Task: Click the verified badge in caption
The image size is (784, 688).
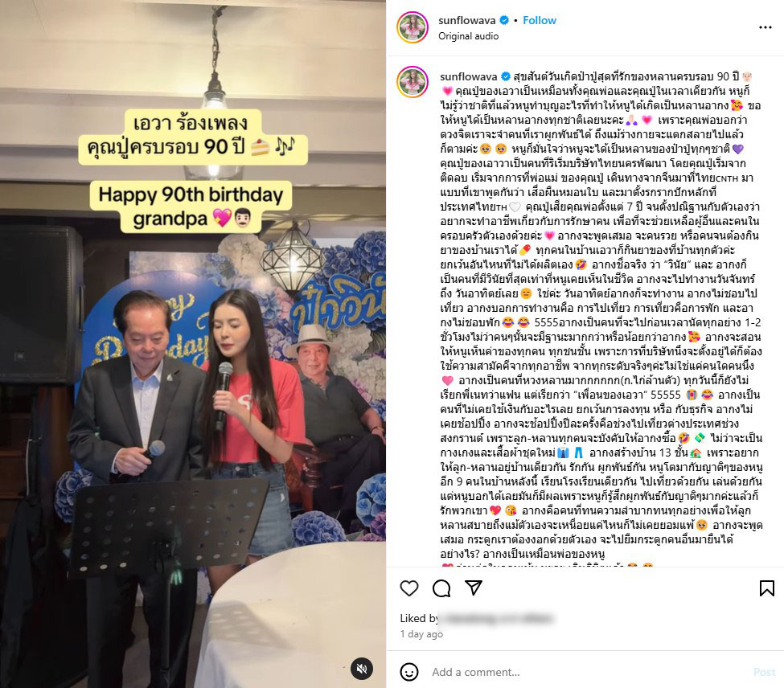Action: point(506,76)
